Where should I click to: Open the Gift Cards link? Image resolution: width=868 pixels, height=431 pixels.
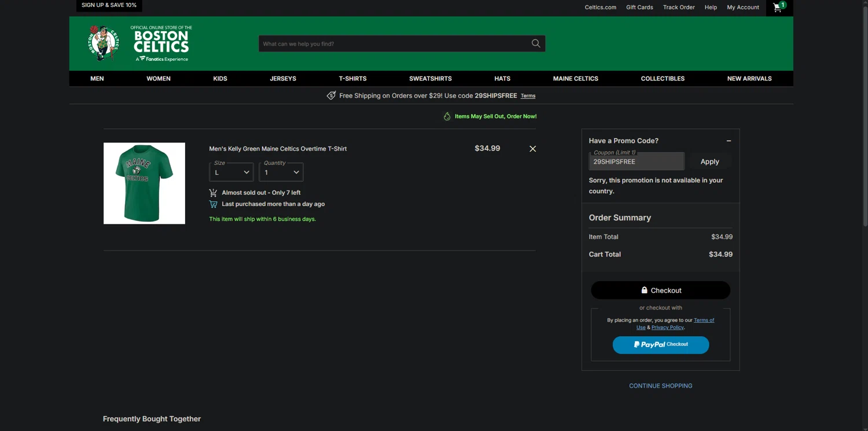(x=639, y=8)
